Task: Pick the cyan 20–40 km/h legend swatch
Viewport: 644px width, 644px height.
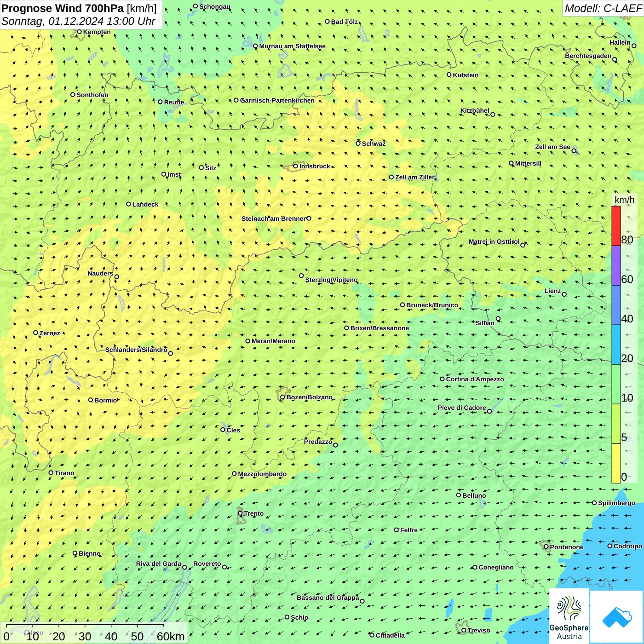Action: 616,345
